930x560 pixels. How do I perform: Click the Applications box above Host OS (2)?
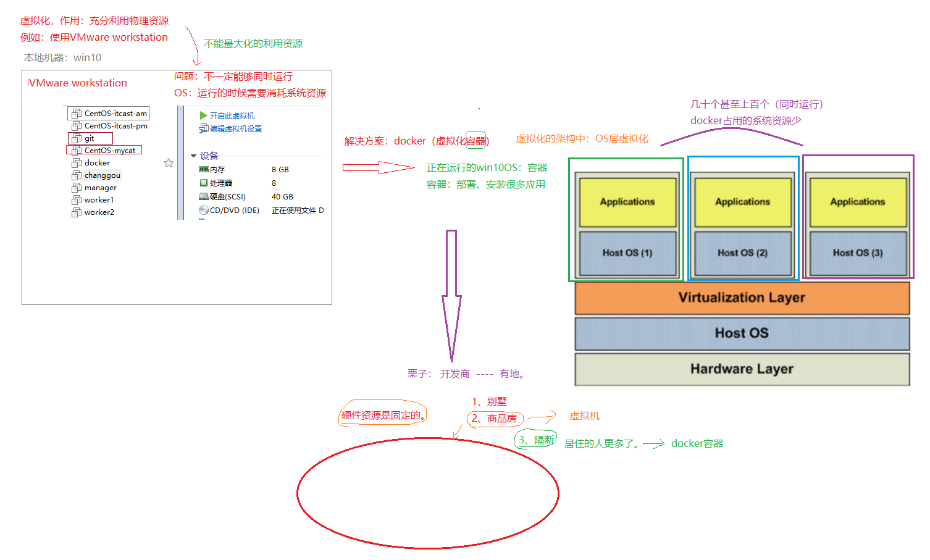pos(742,202)
